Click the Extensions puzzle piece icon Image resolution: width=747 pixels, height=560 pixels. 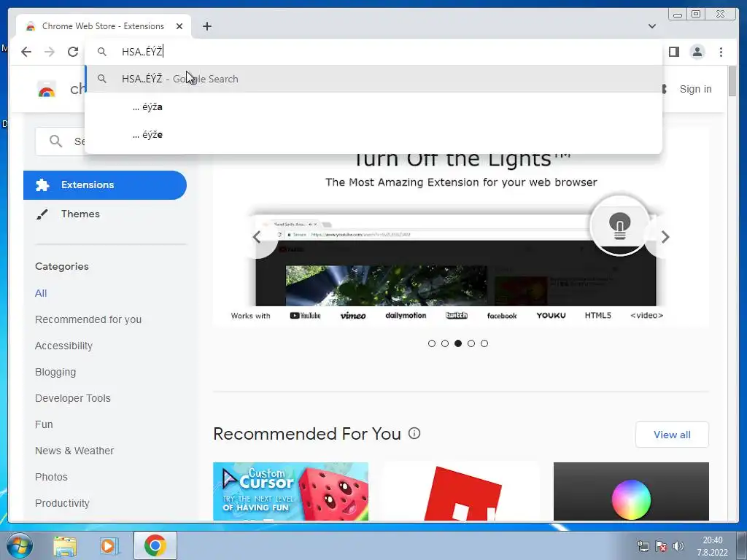click(42, 184)
